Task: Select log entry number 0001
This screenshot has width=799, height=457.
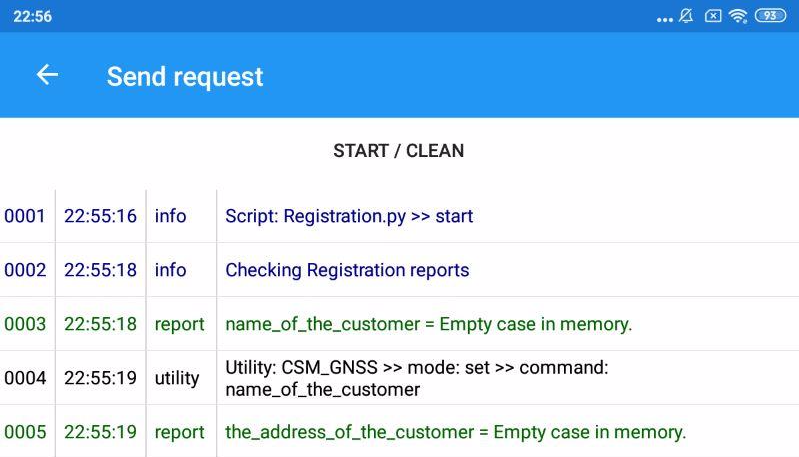Action: (x=25, y=216)
